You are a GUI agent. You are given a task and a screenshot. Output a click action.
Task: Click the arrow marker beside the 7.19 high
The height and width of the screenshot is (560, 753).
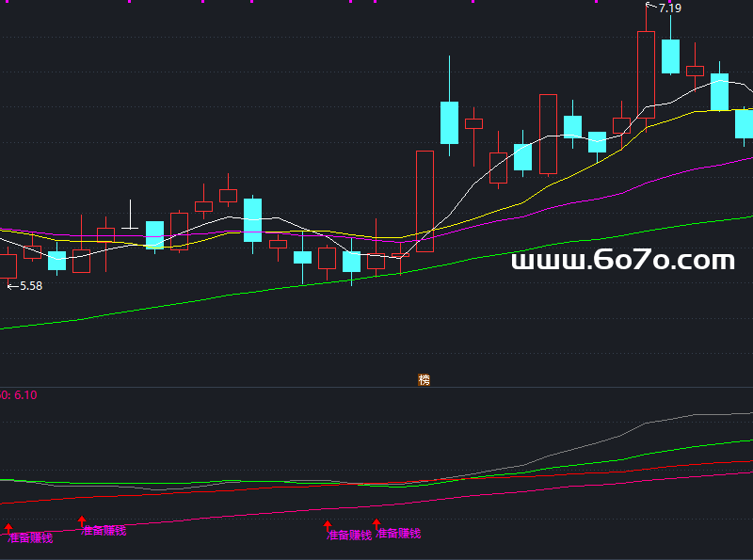tap(650, 7)
